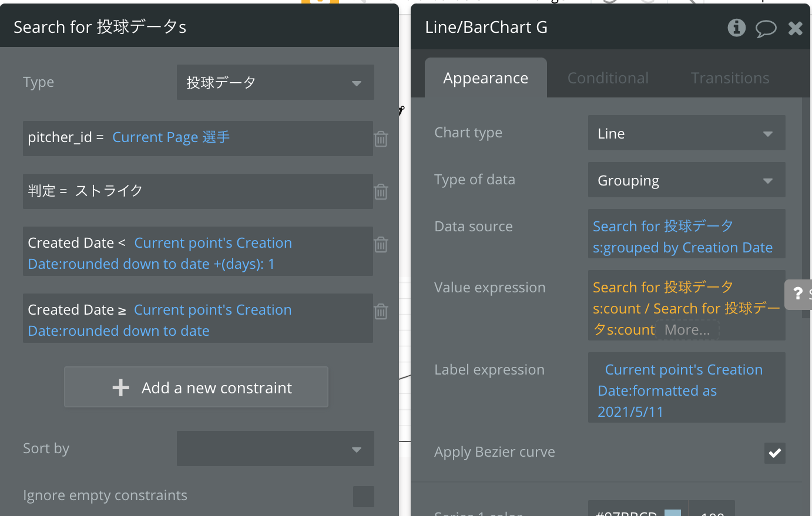Click More... in the Value expression
This screenshot has width=812, height=516.
687,330
